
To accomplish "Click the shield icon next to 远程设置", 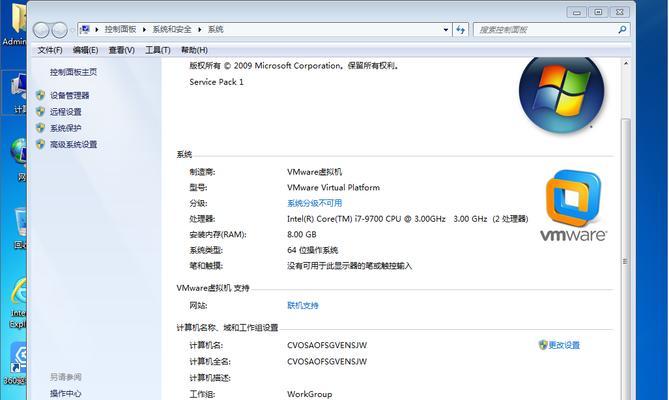I will pyautogui.click(x=41, y=112).
